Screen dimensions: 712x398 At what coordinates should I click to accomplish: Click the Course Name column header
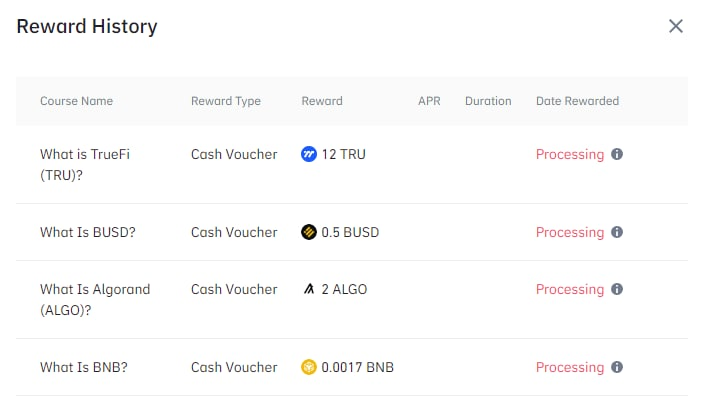76,101
